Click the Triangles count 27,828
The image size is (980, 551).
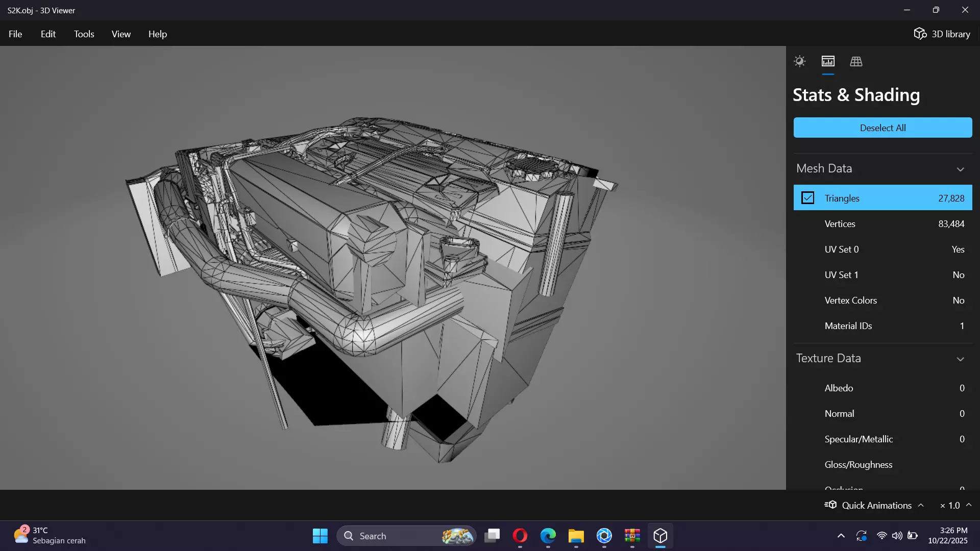click(x=951, y=198)
